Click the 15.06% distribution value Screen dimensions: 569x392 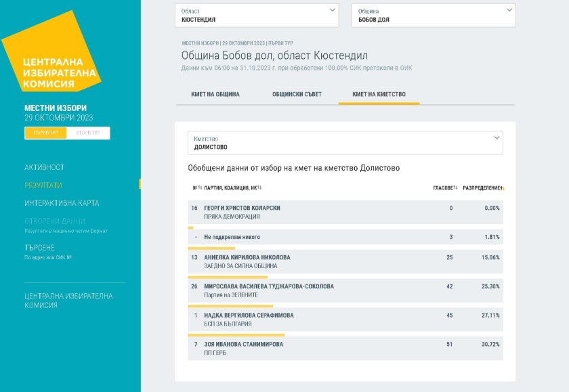(490, 257)
